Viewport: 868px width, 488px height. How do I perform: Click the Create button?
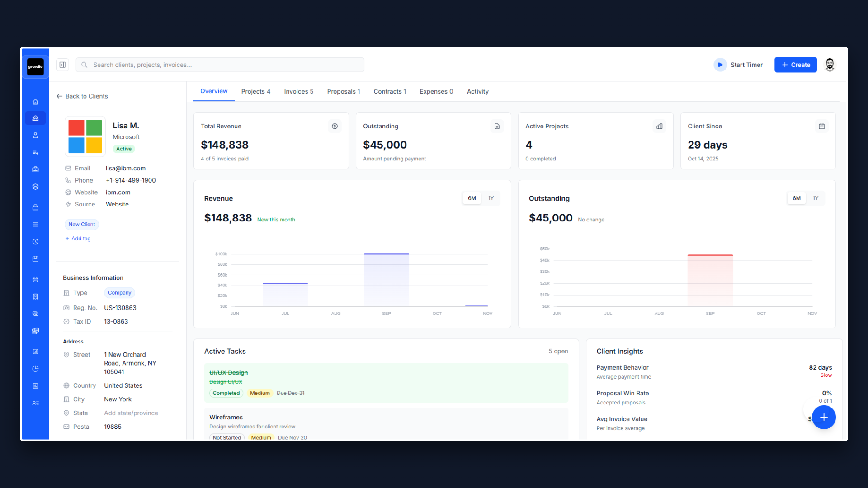tap(795, 65)
